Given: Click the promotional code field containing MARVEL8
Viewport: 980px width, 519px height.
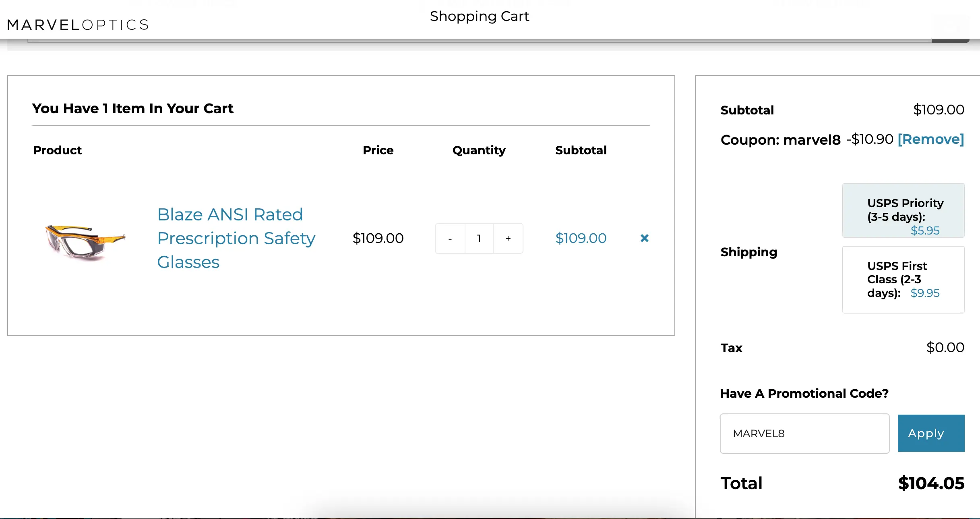Looking at the screenshot, I should coord(804,434).
